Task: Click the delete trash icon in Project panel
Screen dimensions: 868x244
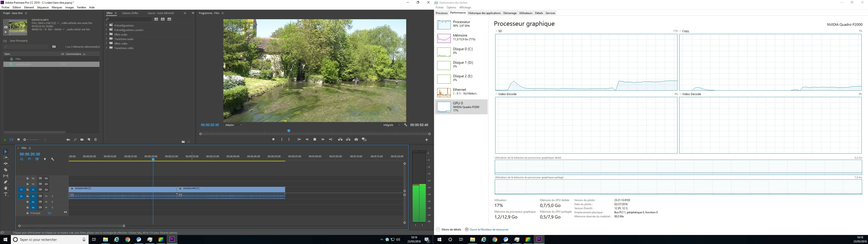Action: (x=95, y=140)
